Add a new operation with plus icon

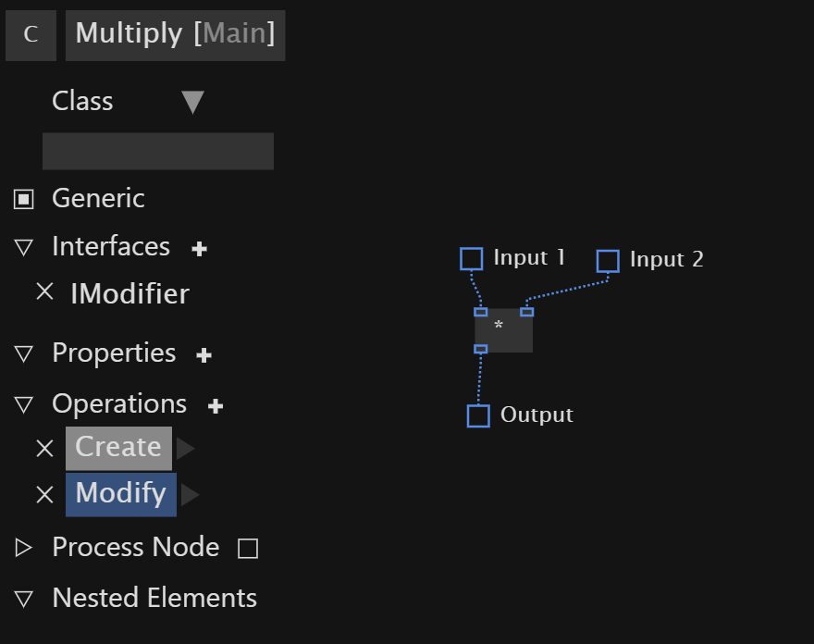[216, 406]
